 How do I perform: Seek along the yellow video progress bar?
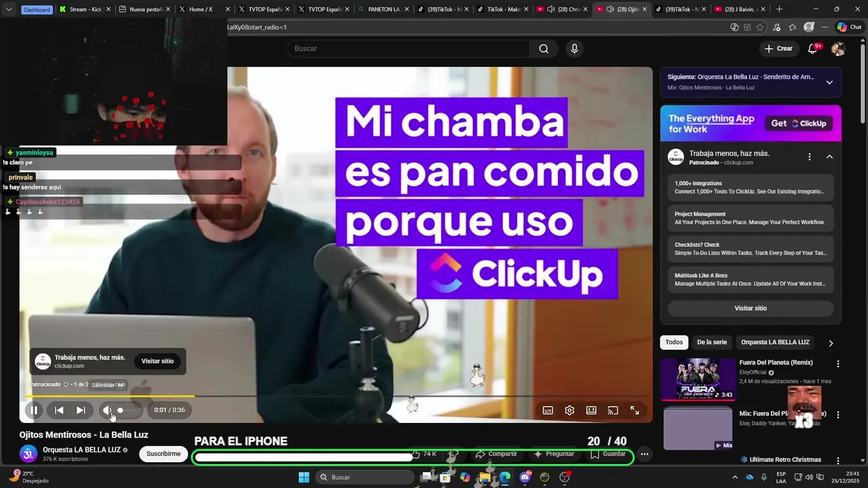pos(336,396)
